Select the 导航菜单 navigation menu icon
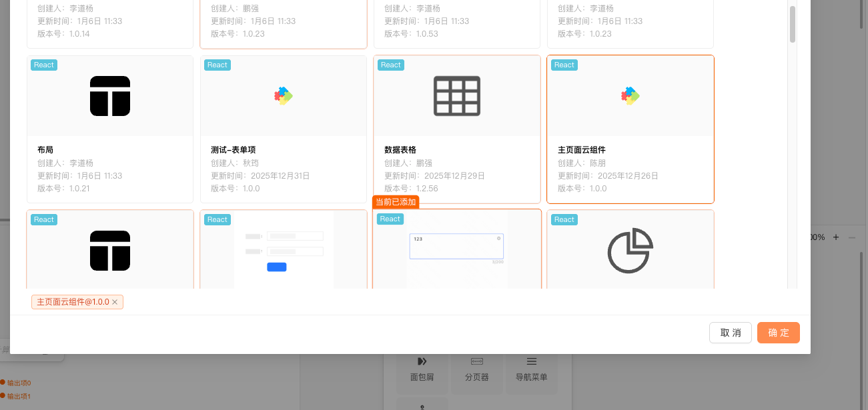 click(x=532, y=361)
